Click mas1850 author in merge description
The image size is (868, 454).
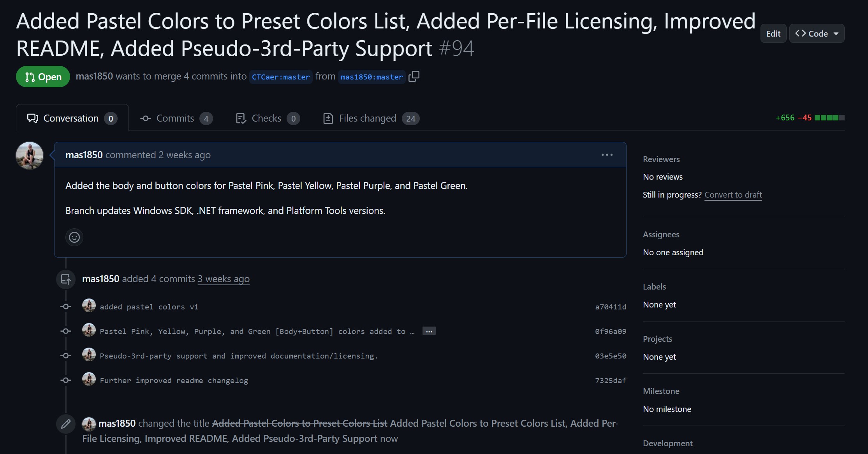coord(94,76)
